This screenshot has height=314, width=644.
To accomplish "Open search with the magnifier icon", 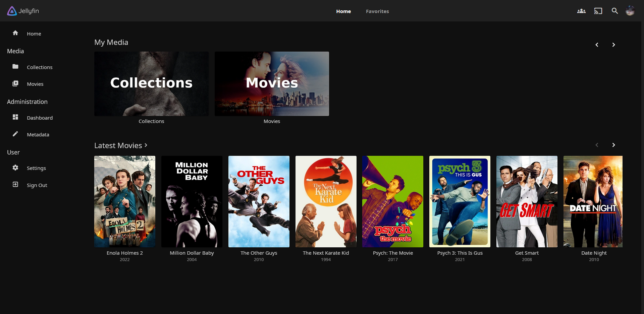I will (614, 11).
